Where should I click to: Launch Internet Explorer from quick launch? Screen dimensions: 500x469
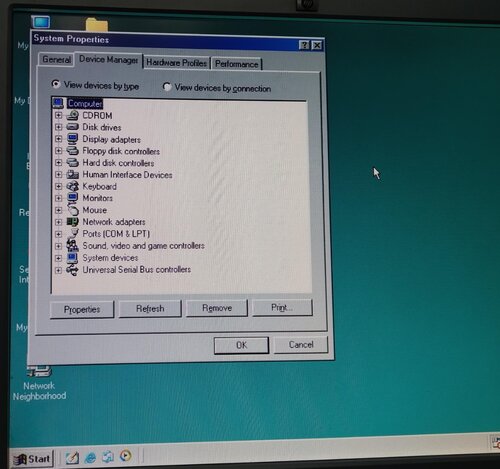click(x=90, y=457)
